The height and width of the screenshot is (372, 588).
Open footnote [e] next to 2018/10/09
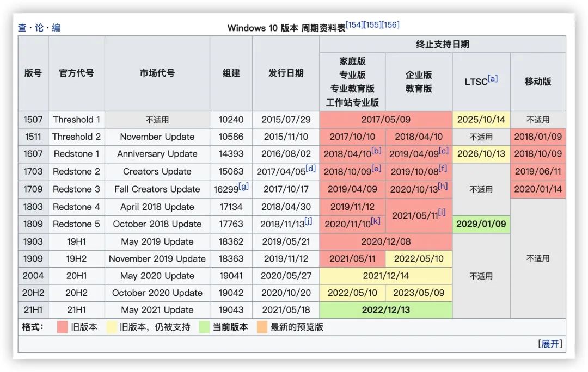(376, 168)
